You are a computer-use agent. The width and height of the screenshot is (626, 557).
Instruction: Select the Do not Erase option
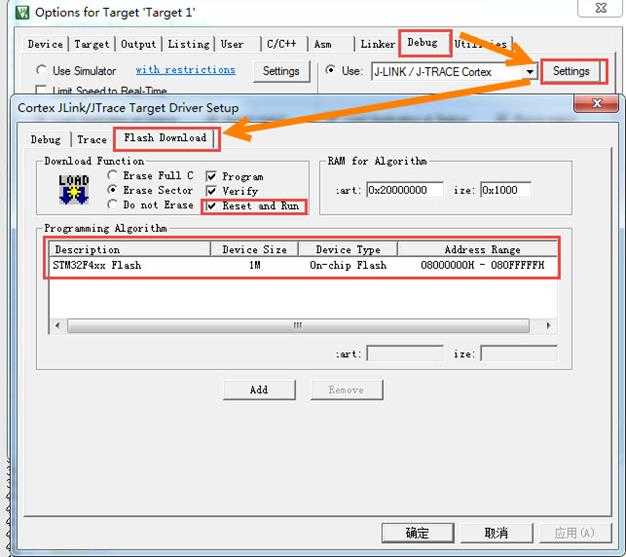point(113,204)
